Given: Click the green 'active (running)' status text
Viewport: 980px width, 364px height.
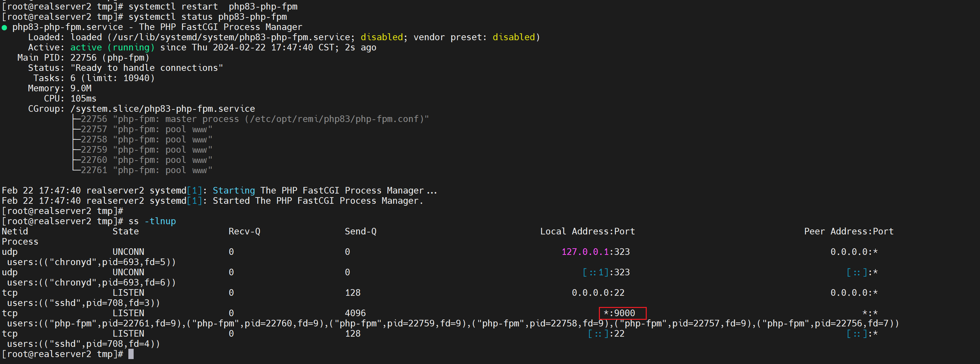Looking at the screenshot, I should coord(112,47).
